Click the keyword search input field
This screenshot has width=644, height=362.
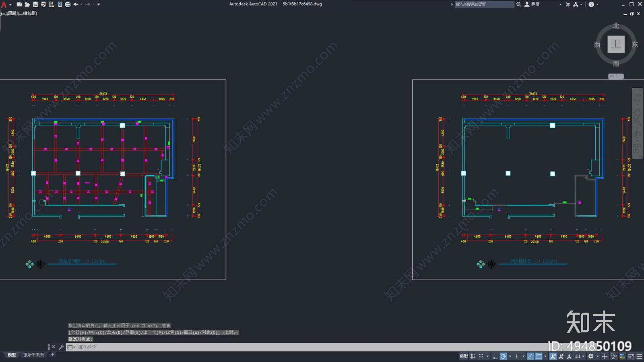[484, 4]
